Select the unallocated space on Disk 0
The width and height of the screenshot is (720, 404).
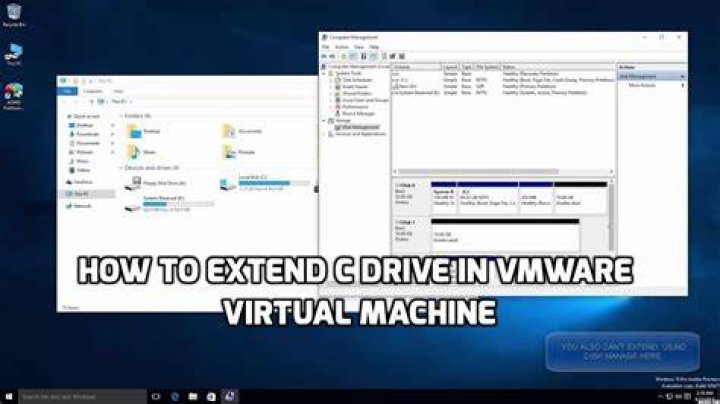[x=581, y=197]
